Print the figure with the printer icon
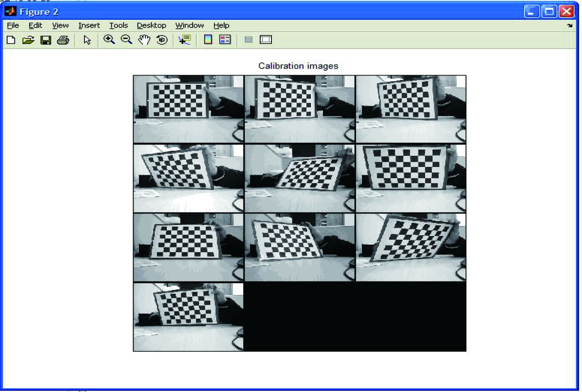Image resolution: width=582 pixels, height=392 pixels. pos(63,40)
